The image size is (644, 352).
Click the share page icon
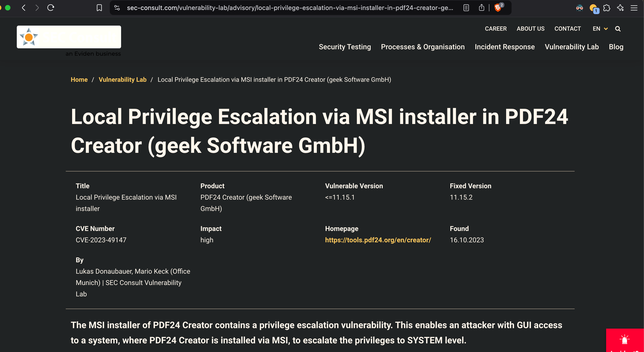pos(481,8)
